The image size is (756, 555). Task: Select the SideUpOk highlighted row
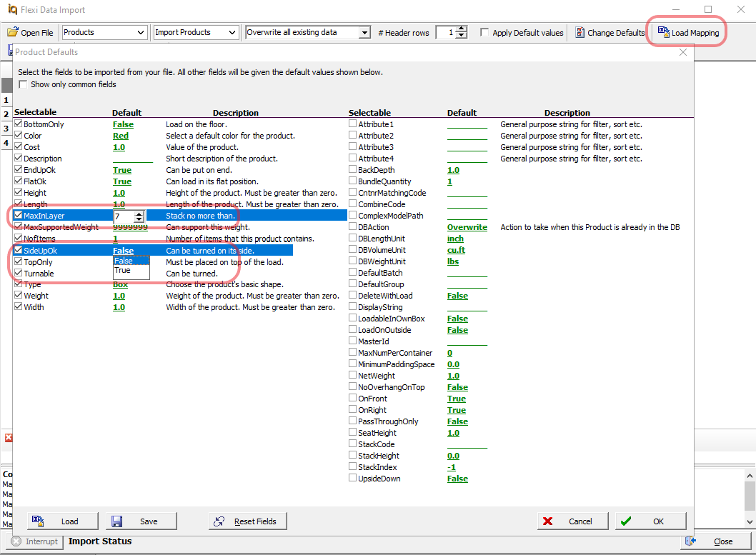pos(154,251)
